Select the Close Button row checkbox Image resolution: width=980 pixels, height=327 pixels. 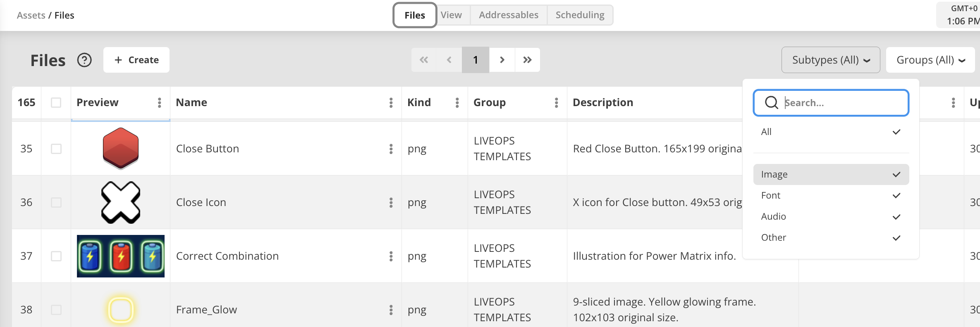(56, 149)
